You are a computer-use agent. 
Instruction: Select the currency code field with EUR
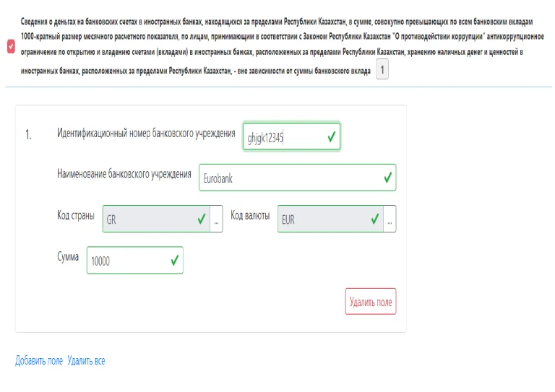click(x=322, y=219)
